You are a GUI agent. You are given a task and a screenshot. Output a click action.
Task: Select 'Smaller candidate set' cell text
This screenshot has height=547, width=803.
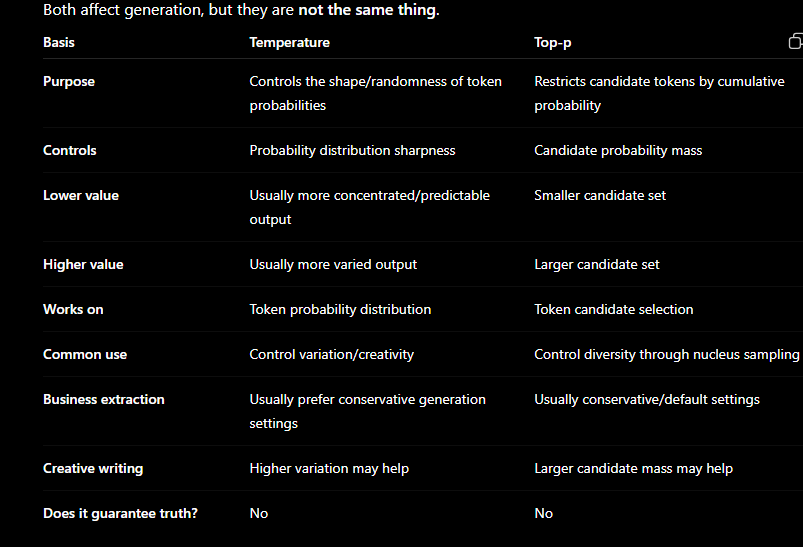pyautogui.click(x=600, y=195)
